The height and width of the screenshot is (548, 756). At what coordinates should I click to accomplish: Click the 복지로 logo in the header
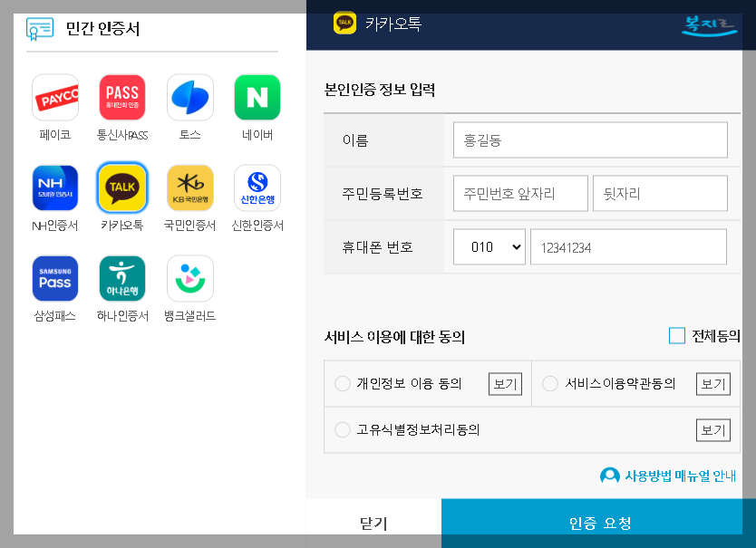coord(709,25)
